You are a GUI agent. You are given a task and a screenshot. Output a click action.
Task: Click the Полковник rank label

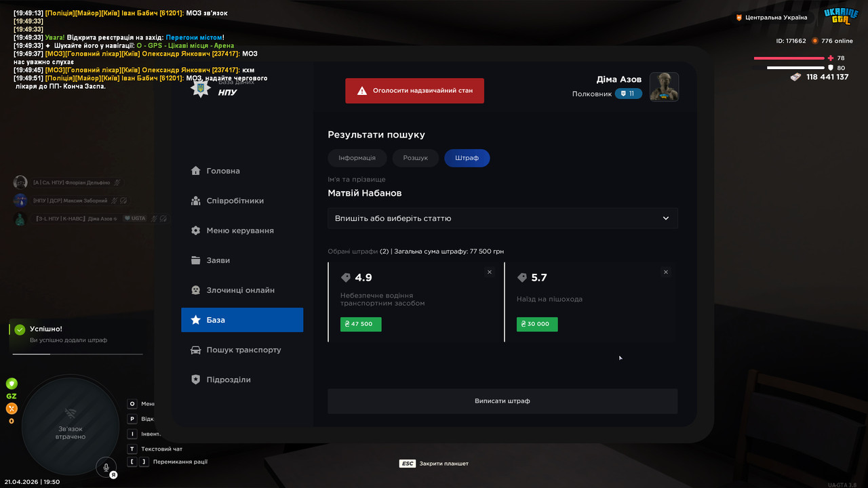click(x=592, y=94)
